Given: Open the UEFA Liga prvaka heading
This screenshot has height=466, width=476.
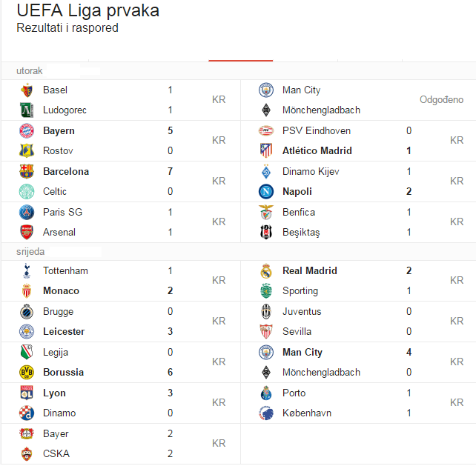Looking at the screenshot, I should pos(88,10).
